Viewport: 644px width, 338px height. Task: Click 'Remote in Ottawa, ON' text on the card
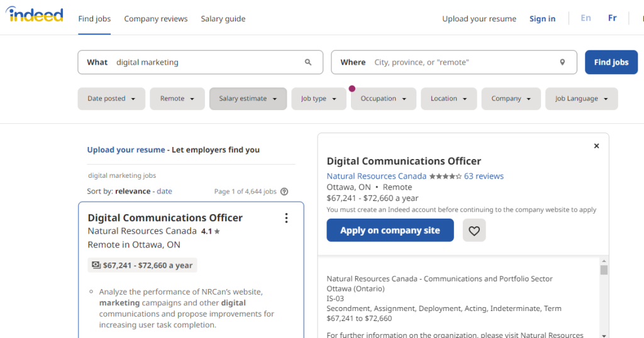134,245
